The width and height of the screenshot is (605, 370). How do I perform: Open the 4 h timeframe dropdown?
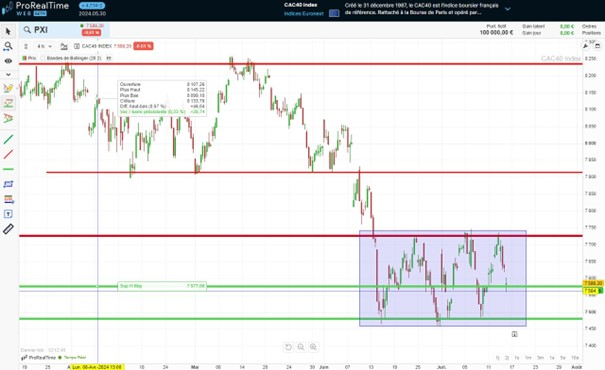pyautogui.click(x=44, y=46)
